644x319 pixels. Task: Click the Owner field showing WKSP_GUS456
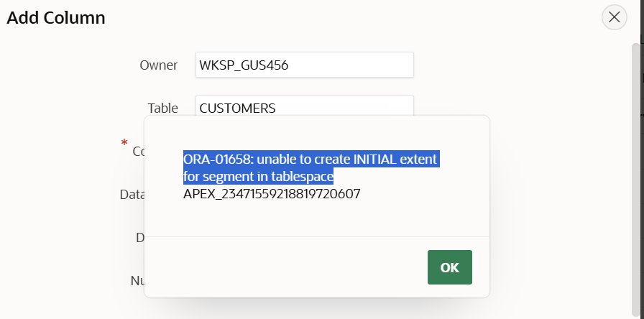click(x=304, y=65)
